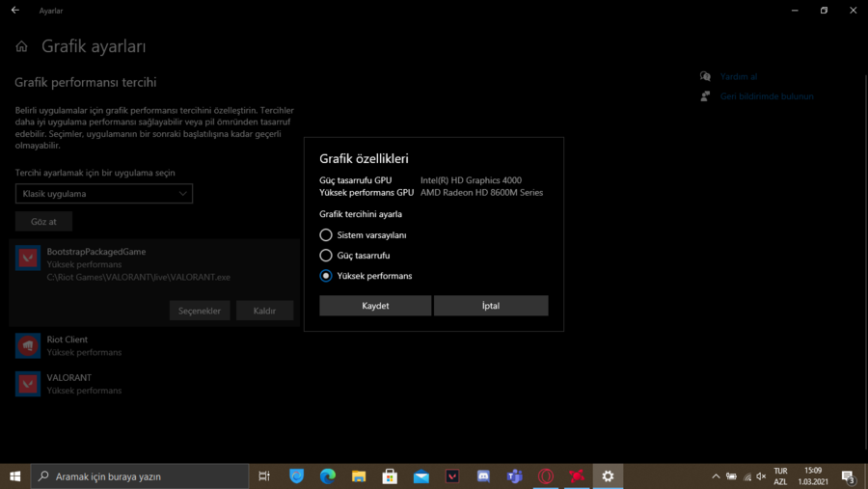Click the muted volume tray icon
The width and height of the screenshot is (868, 489).
tap(761, 476)
